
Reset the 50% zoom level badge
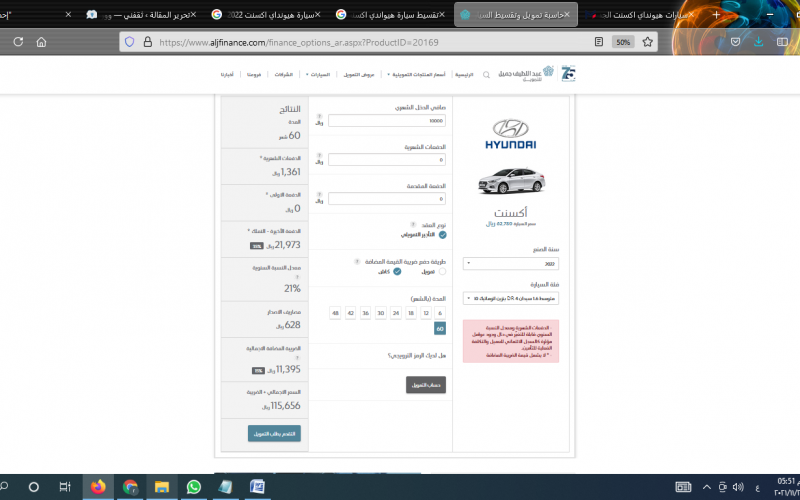623,42
